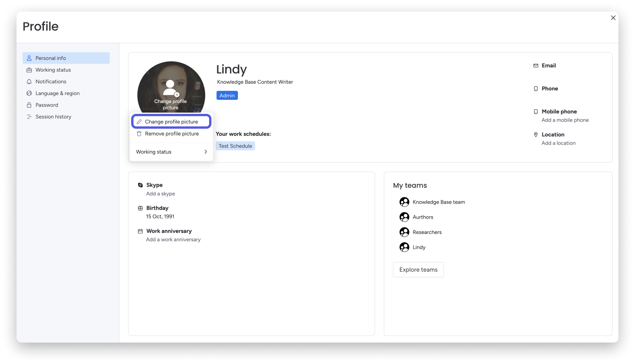Click the Notifications bell icon
This screenshot has width=635, height=364.
29,82
